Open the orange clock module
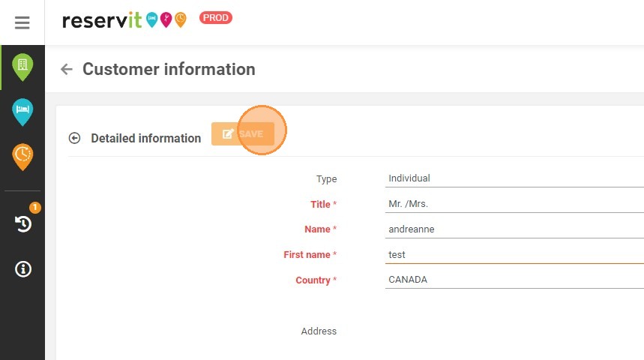Image resolution: width=644 pixels, height=360 pixels. click(x=22, y=157)
